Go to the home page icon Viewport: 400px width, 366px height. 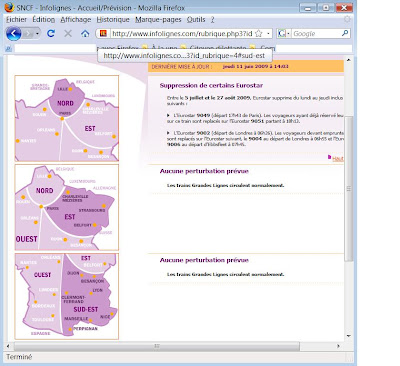tap(85, 33)
